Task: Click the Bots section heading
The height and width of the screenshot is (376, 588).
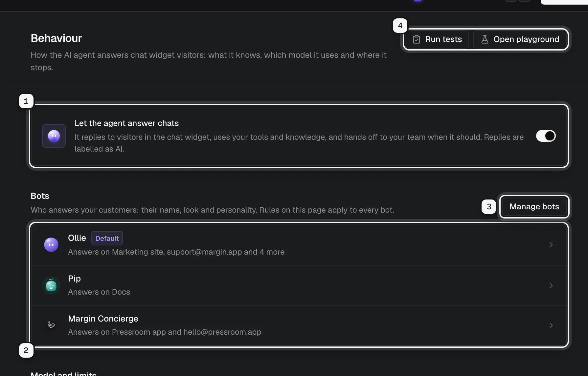Action: click(40, 196)
